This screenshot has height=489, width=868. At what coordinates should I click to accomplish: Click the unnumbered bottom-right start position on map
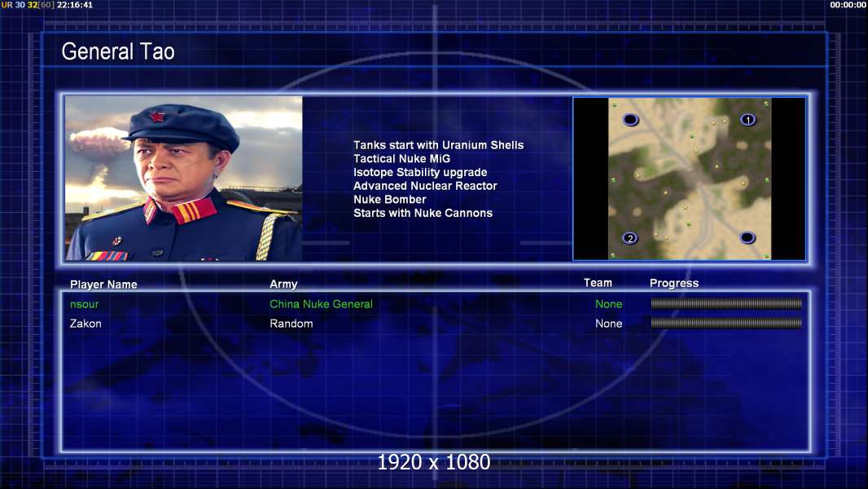tap(747, 238)
